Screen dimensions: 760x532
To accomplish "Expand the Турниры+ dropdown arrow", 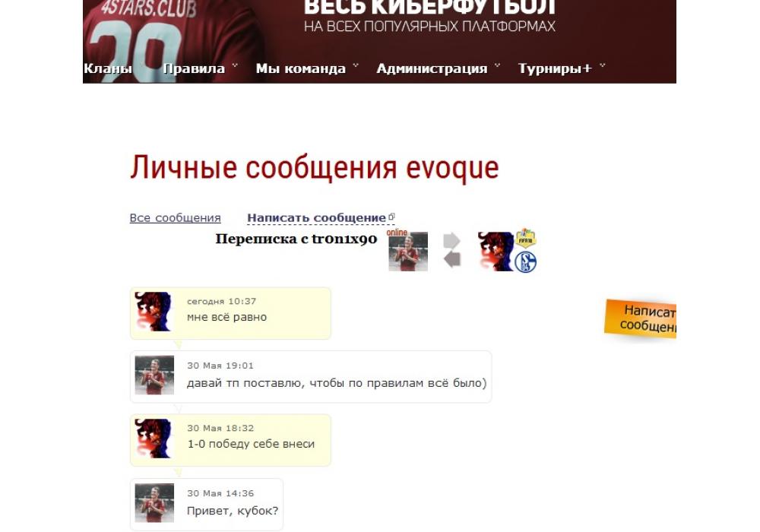I will click(602, 65).
